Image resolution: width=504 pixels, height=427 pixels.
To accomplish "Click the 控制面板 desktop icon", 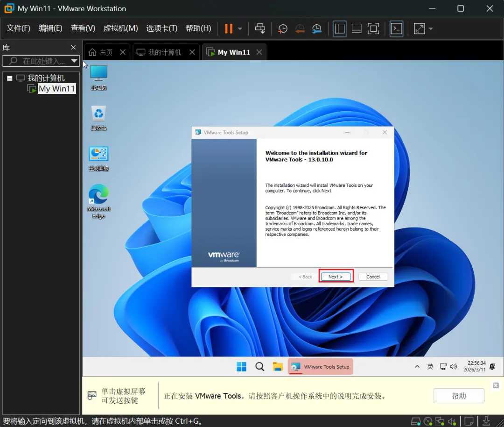I will click(98, 158).
